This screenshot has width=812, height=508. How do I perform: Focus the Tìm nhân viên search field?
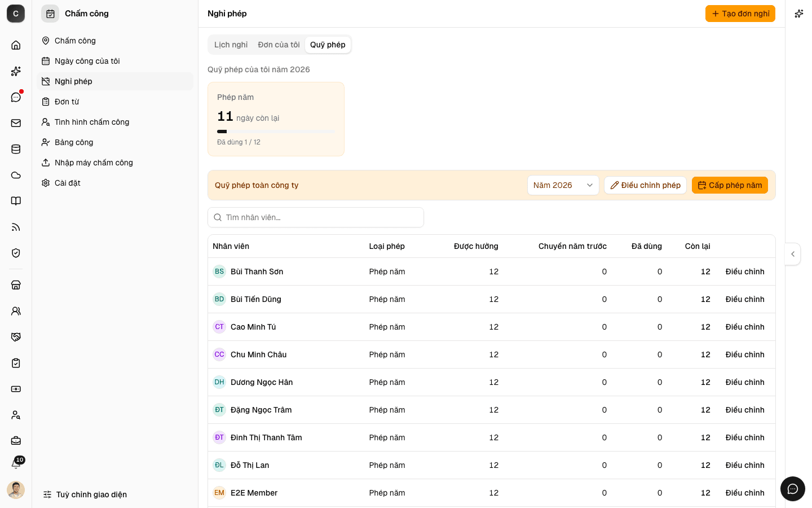316,217
